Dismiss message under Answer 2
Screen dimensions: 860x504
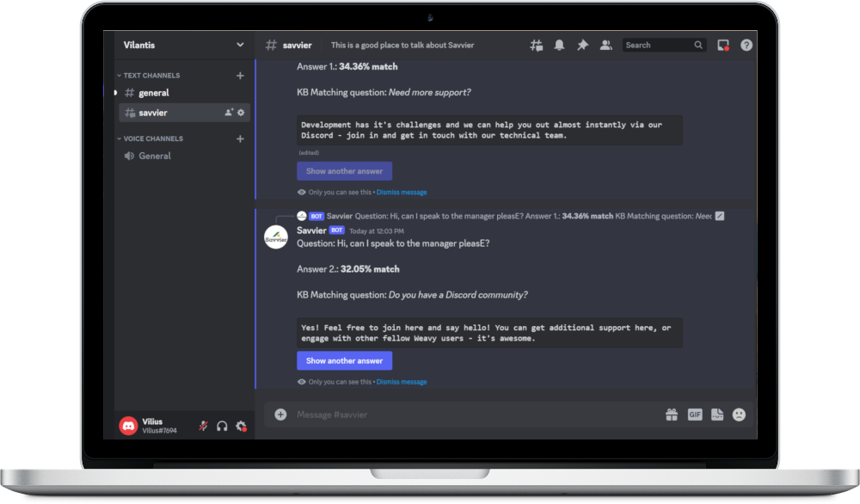[402, 382]
